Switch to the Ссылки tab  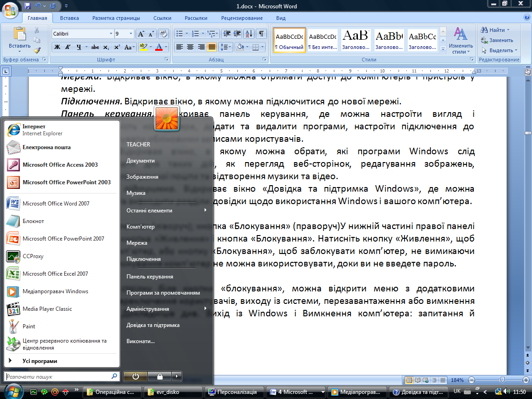pos(162,18)
